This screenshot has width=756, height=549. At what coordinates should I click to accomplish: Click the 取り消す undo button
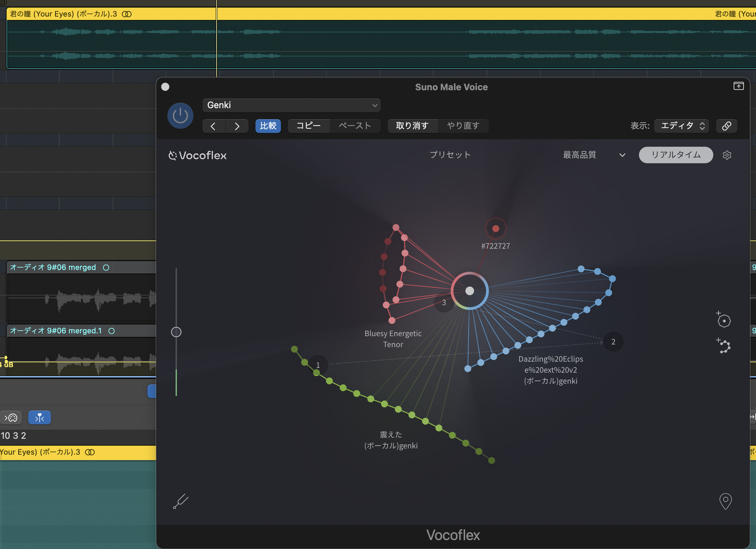(412, 126)
